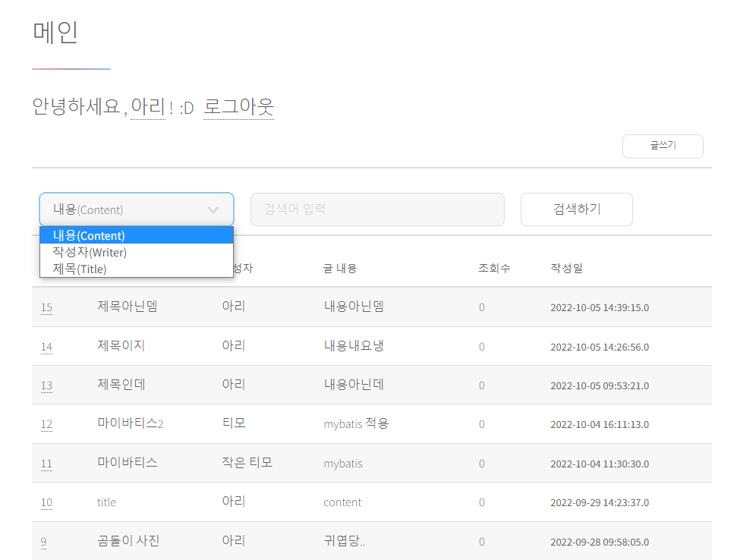
Task: Click title cell 제목이지
Action: (x=121, y=346)
